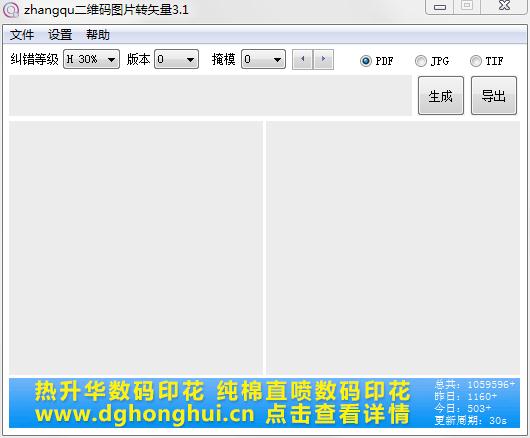Click the content text input area
Image resolution: width=530 pixels, height=438 pixels.
pyautogui.click(x=210, y=96)
